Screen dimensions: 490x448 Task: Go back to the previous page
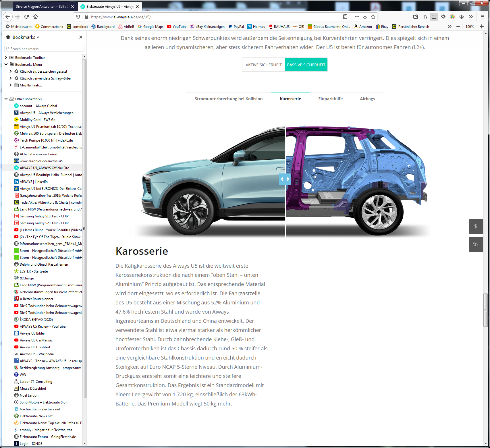point(8,17)
